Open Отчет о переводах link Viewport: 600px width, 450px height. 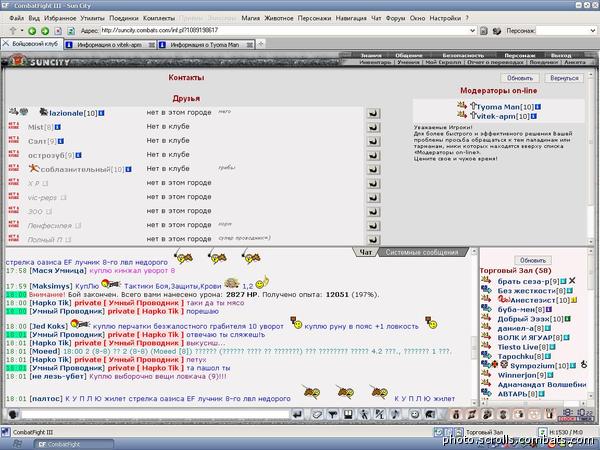tap(495, 62)
